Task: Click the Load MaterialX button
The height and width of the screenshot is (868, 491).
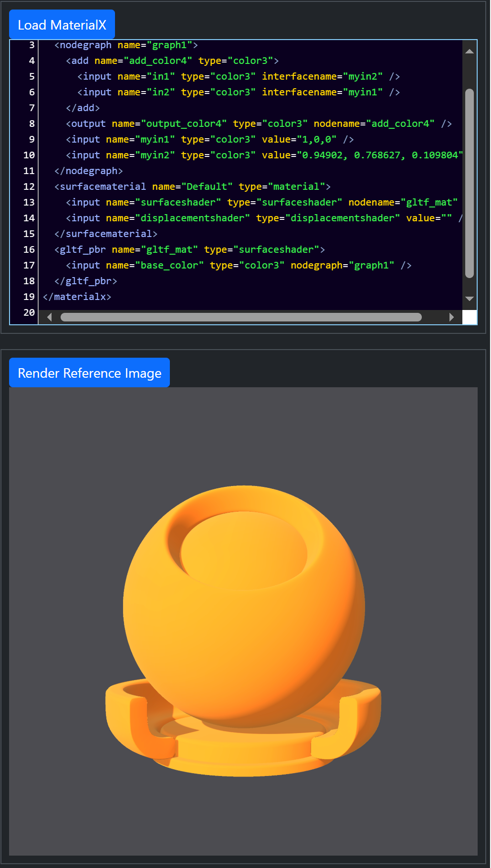Action: tap(62, 25)
